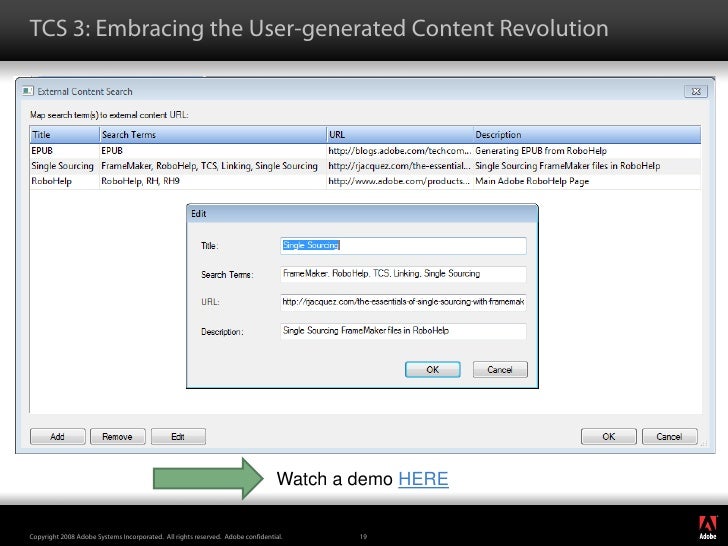Click the rjacquez.com URL cell in table
728x546 pixels.
pos(400,166)
